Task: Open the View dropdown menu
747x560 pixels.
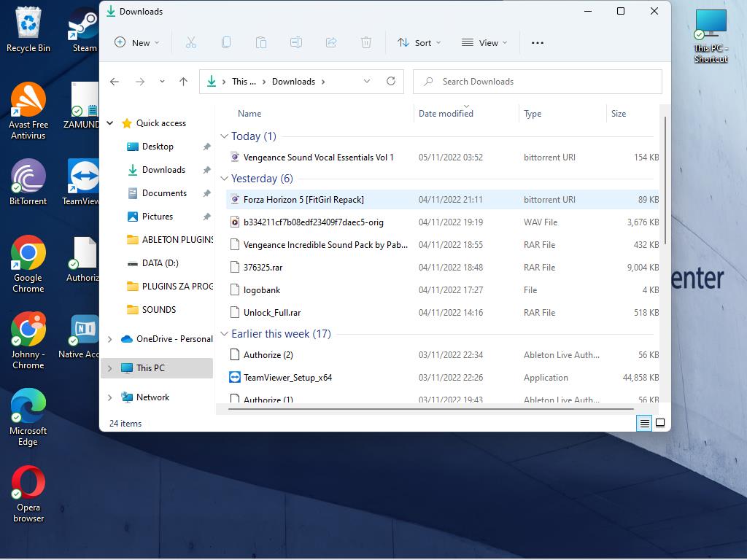Action: pyautogui.click(x=484, y=43)
